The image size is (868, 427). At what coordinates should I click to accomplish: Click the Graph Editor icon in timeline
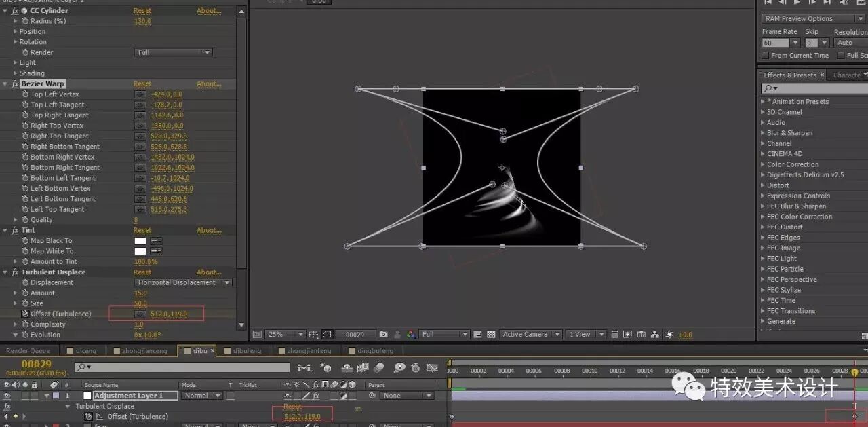tap(431, 368)
